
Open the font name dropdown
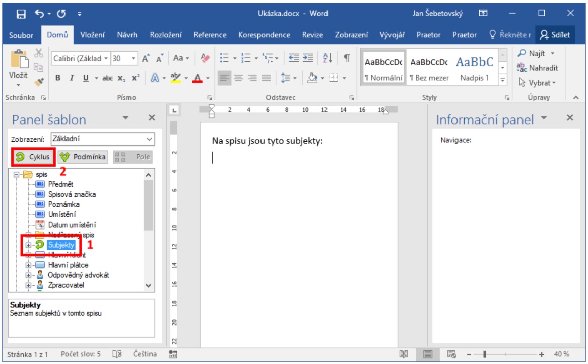tap(106, 59)
